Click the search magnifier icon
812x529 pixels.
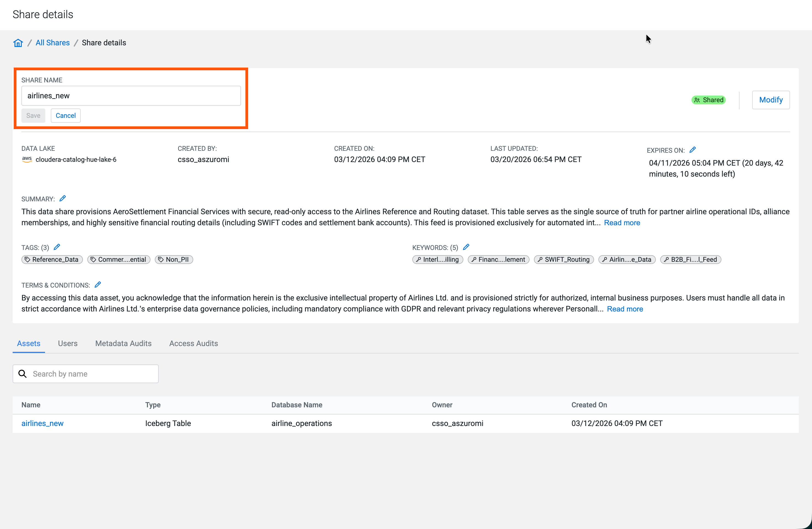coord(23,374)
